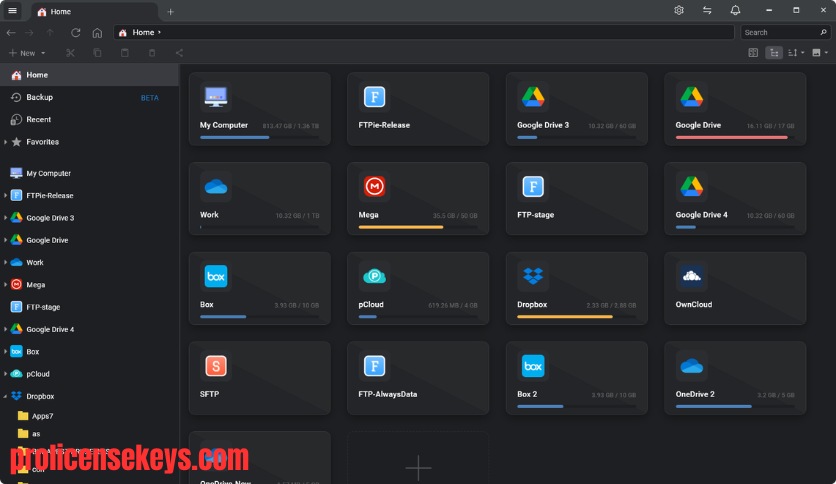Open the sort options dropdown
Viewport: 836px width, 484px height.
pyautogui.click(x=796, y=53)
